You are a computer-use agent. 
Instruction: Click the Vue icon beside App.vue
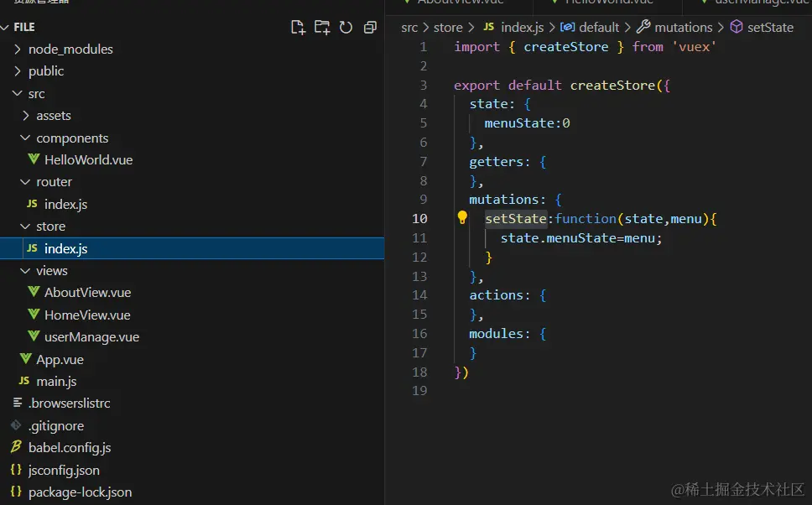tap(26, 358)
